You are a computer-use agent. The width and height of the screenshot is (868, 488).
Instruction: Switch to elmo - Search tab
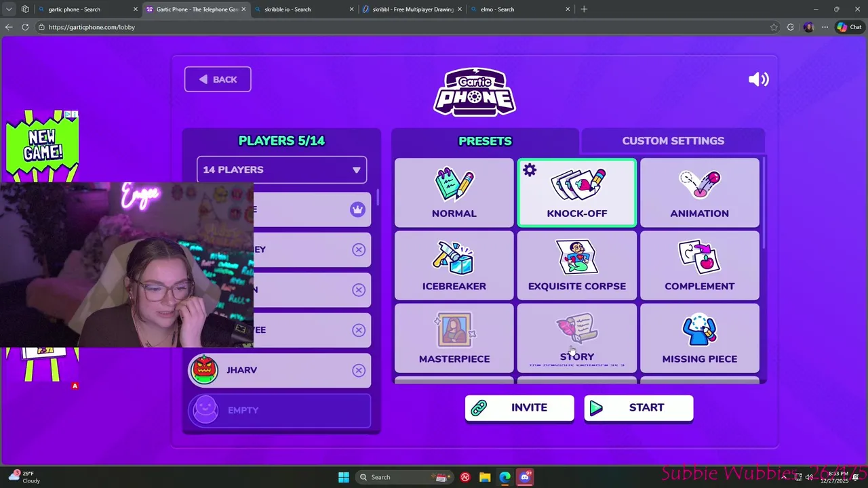(521, 9)
